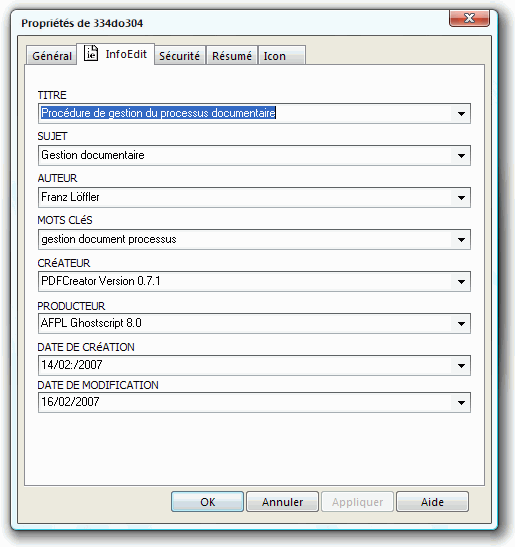Open help with the Aide button
The image size is (515, 547).
[432, 502]
